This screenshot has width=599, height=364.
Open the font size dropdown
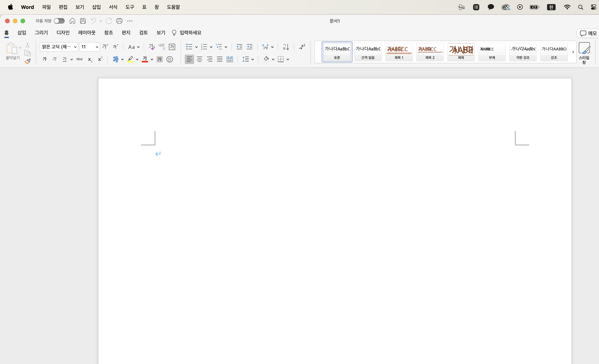tap(97, 47)
